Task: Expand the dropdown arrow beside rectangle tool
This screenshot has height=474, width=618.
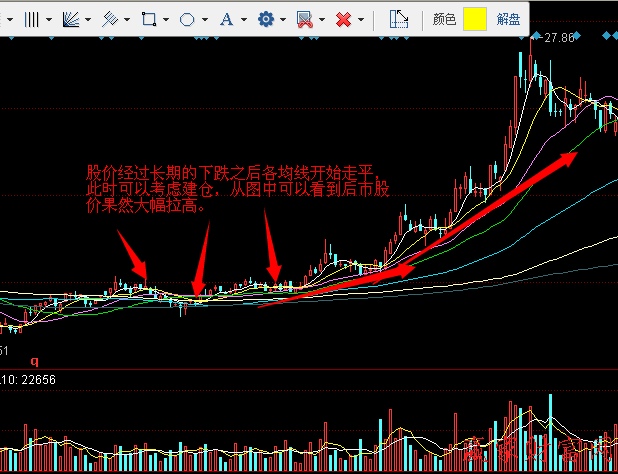Action: click(x=165, y=19)
